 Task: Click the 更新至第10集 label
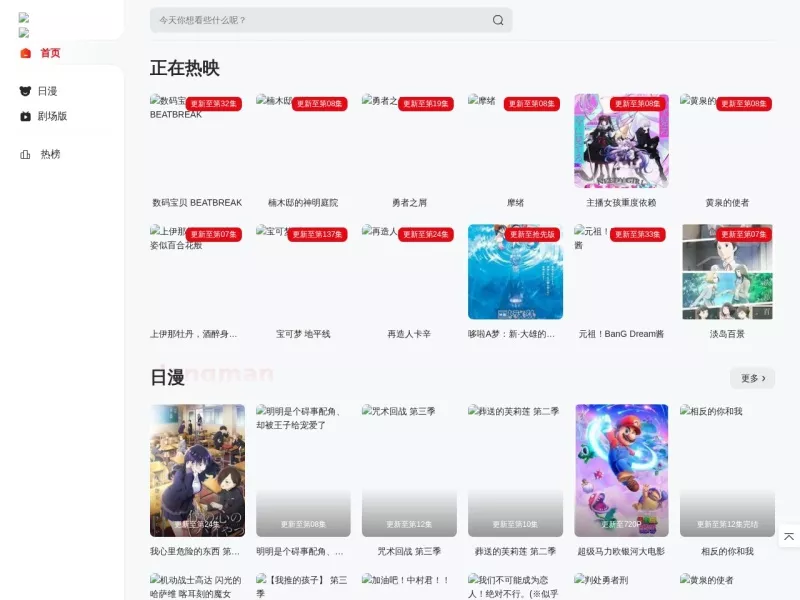pyautogui.click(x=515, y=524)
